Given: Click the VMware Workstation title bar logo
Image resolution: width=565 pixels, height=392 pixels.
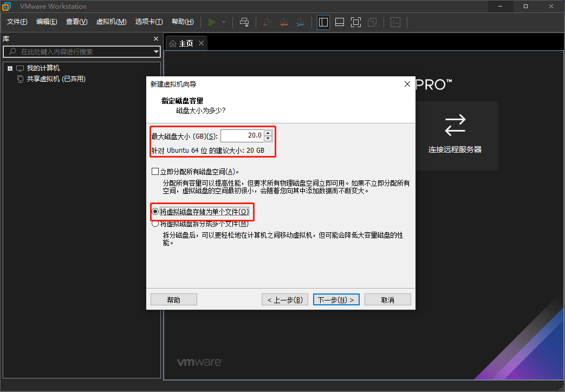Looking at the screenshot, I should point(6,6).
